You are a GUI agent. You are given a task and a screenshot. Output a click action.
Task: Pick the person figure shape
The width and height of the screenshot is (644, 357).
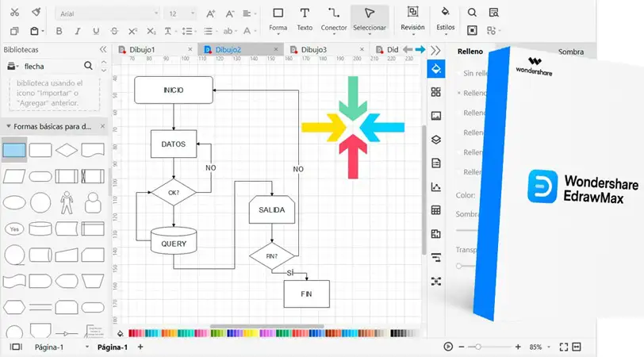(x=66, y=202)
